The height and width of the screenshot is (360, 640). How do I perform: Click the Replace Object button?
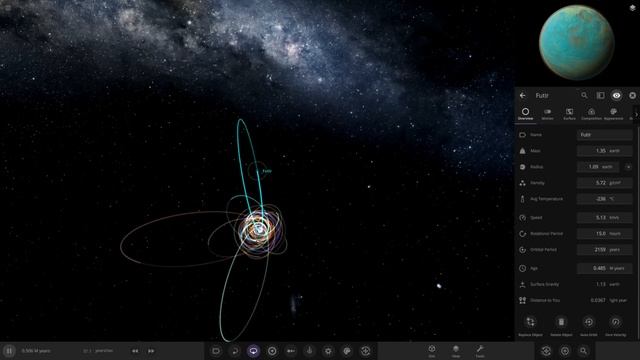(531, 325)
